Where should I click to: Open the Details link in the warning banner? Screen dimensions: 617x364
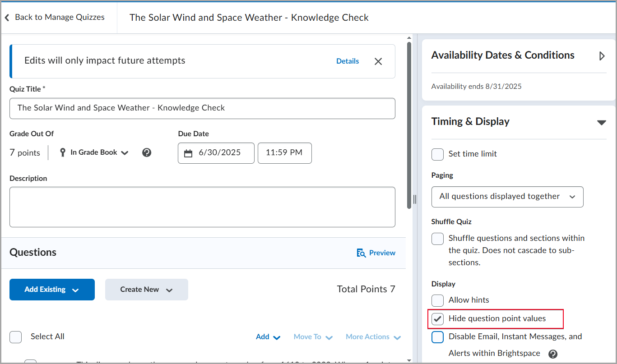click(348, 61)
